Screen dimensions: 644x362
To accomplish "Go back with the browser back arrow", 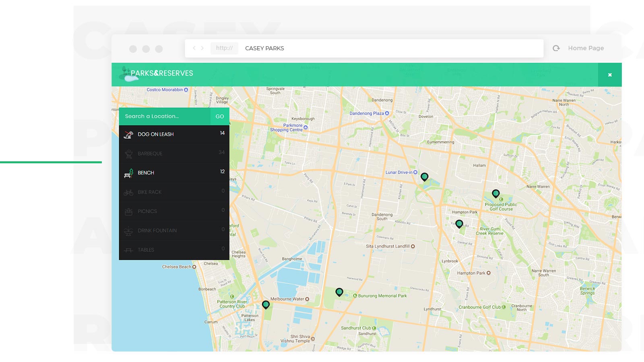I will (194, 48).
